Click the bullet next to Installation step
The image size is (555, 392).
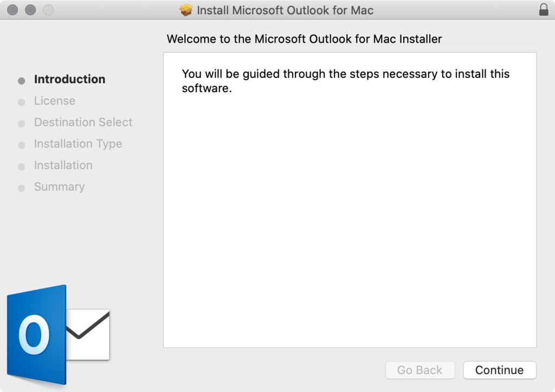click(x=21, y=165)
